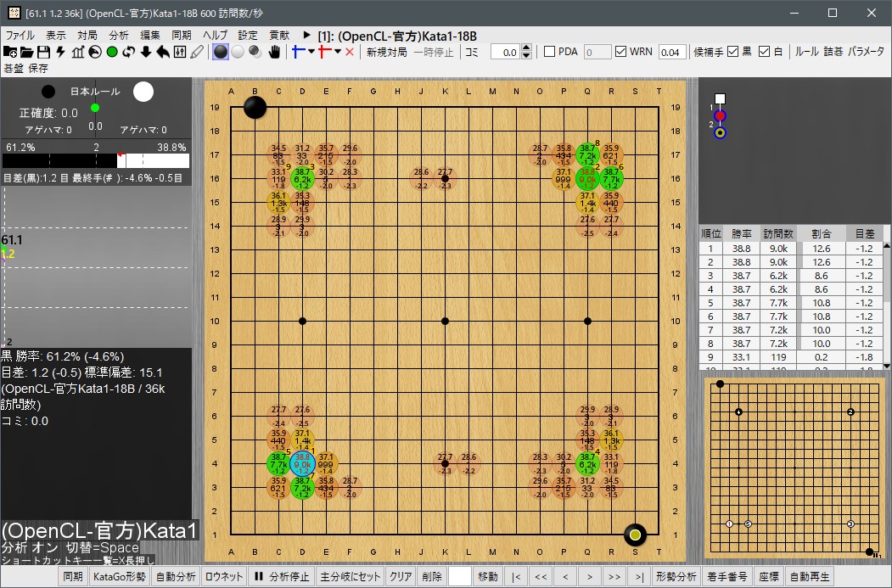Open the 対局 menu
Image resolution: width=892 pixels, height=588 pixels.
(87, 36)
